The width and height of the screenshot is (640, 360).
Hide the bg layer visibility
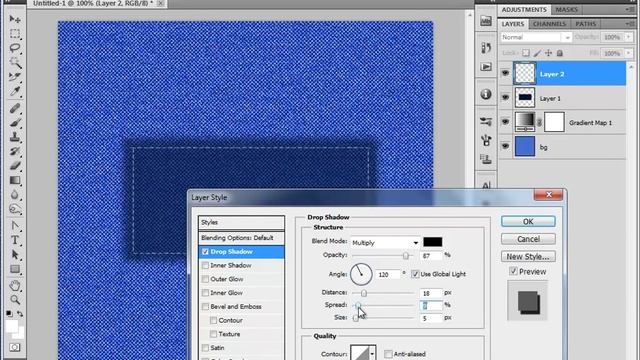[505, 146]
